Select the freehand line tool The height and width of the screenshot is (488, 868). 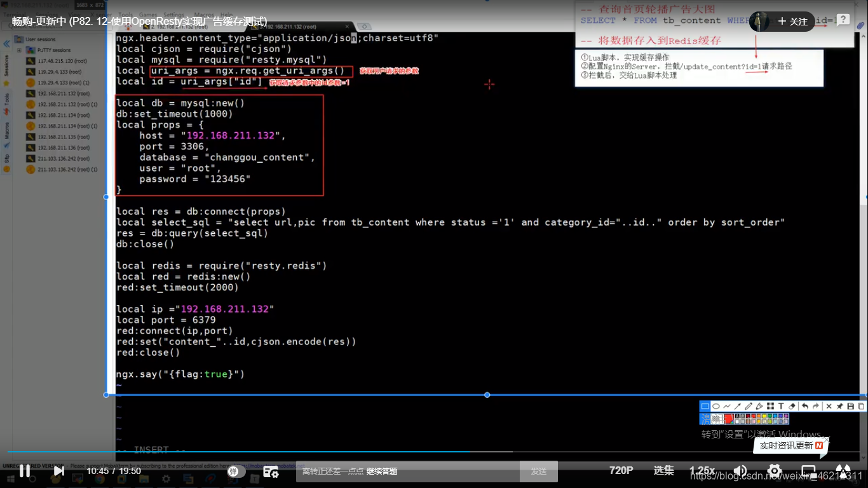(726, 406)
